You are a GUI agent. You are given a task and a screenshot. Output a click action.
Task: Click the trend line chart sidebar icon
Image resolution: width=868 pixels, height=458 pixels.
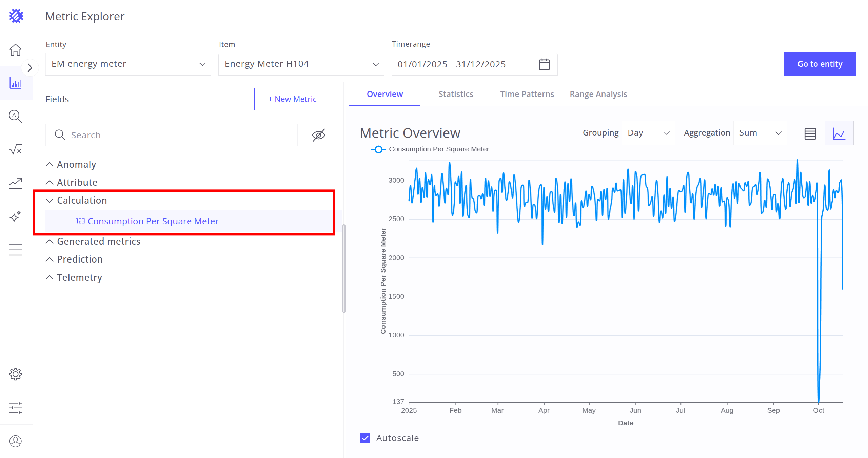(x=16, y=183)
